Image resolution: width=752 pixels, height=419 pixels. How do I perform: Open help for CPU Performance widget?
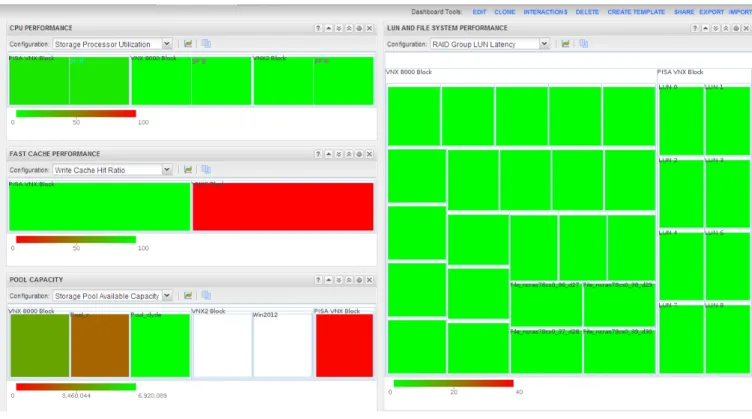click(318, 28)
